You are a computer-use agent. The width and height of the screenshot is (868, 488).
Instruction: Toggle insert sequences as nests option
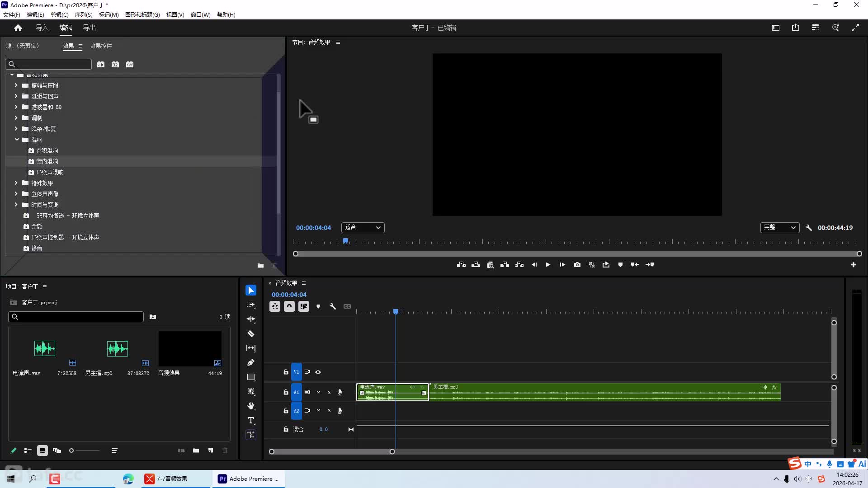click(275, 306)
